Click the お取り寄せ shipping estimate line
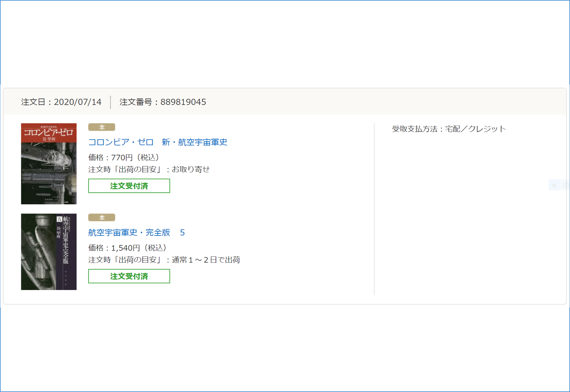The height and width of the screenshot is (392, 570). [x=149, y=169]
